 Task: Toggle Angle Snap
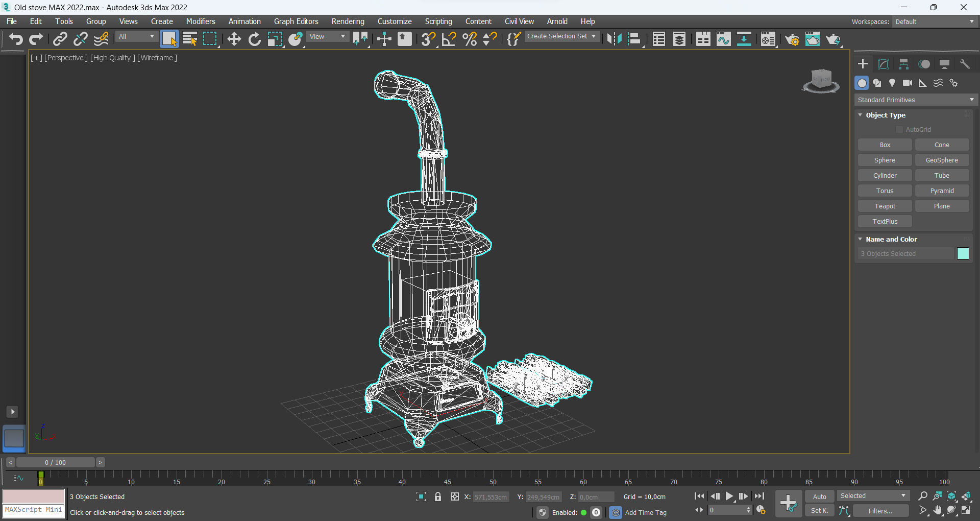[x=449, y=39]
